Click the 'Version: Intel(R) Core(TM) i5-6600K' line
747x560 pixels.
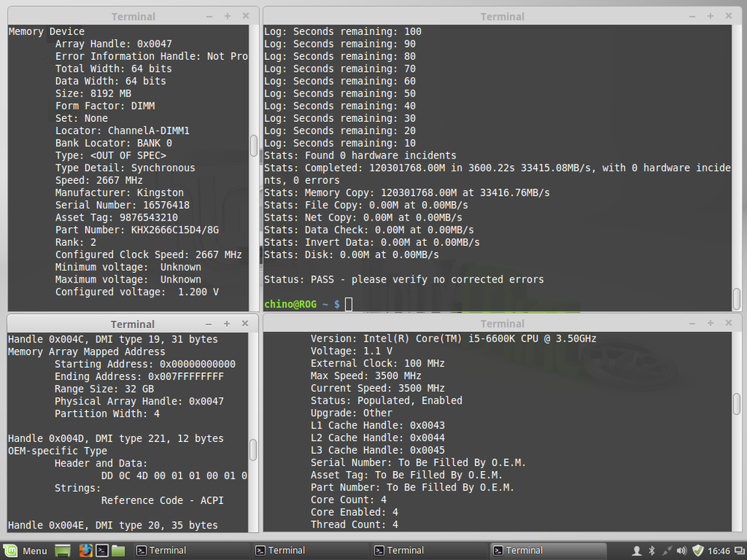tap(454, 339)
